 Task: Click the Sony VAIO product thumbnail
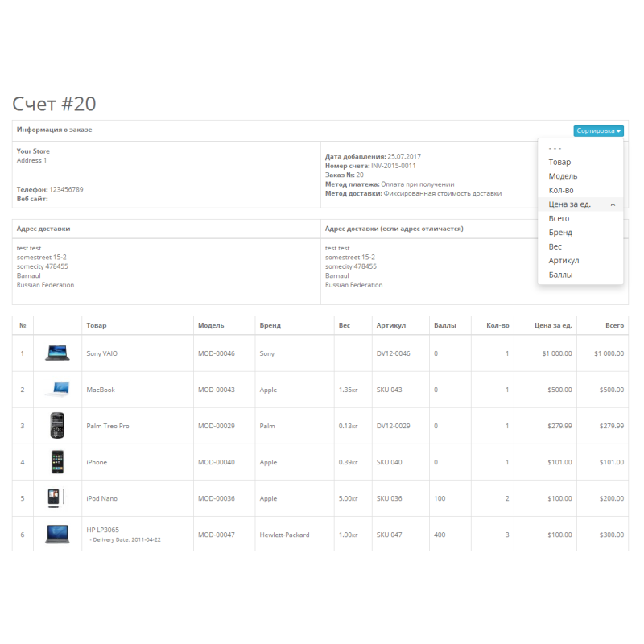[x=57, y=353]
